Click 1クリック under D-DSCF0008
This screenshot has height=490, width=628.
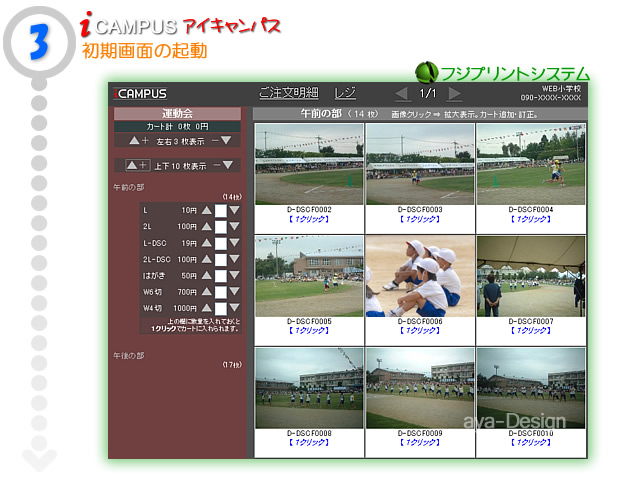click(x=309, y=442)
